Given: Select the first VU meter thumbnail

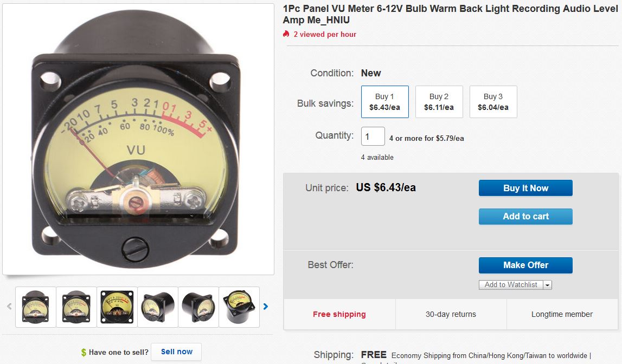Looking at the screenshot, I should click(x=36, y=307).
